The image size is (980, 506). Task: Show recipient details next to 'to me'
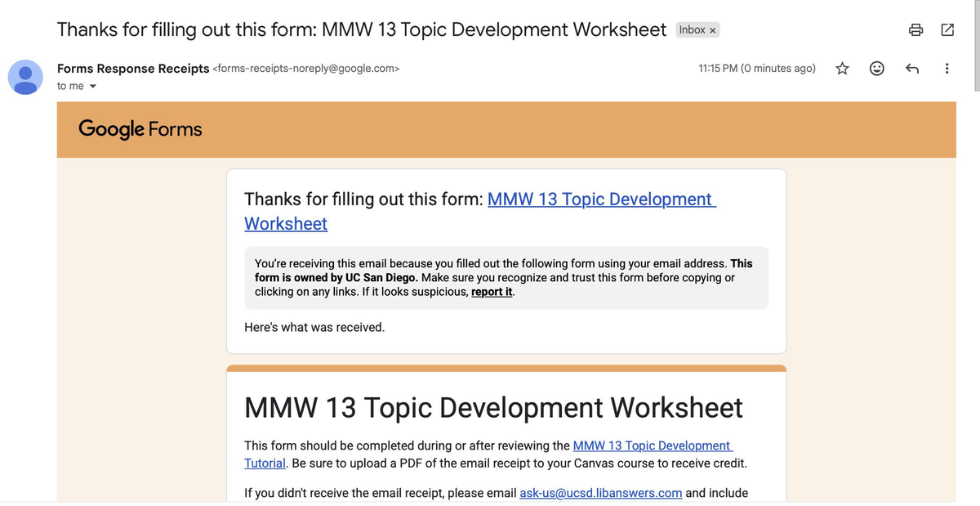92,87
